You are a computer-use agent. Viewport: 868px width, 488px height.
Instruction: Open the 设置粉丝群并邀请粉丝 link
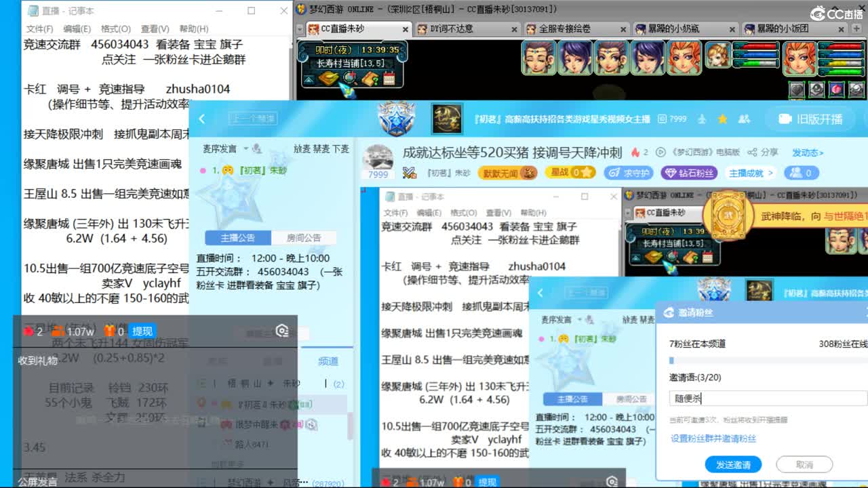tap(713, 439)
